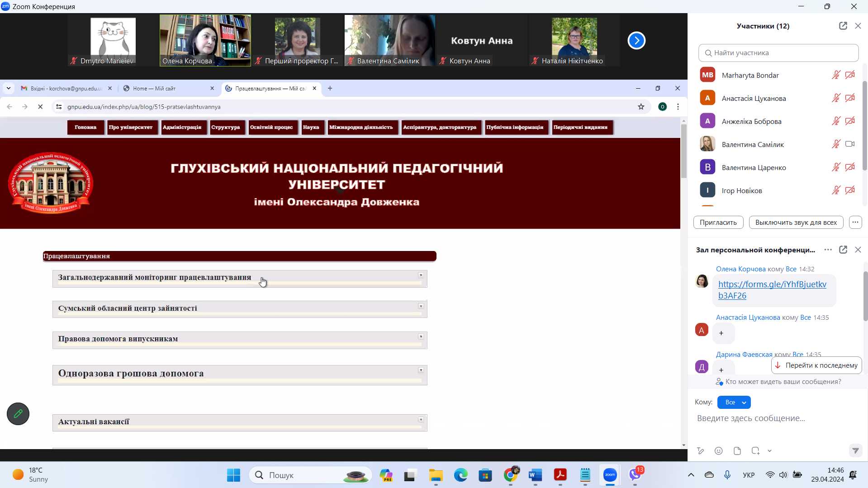
Task: Pop out the Participants panel
Action: pos(843,26)
